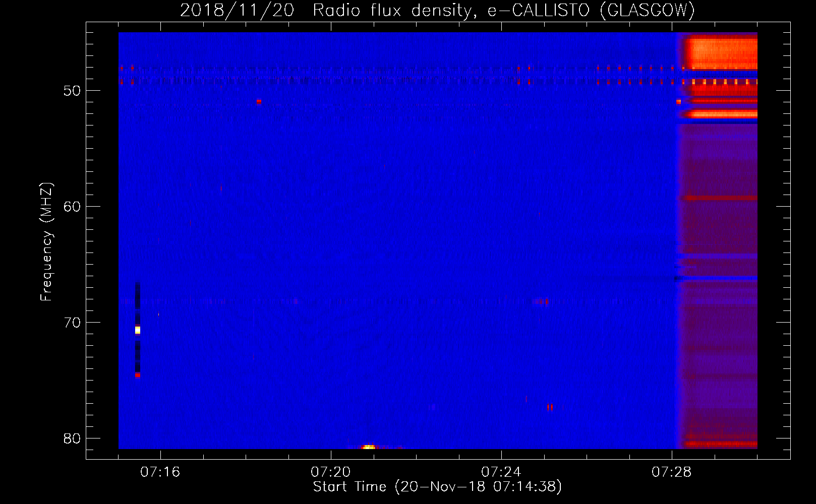Click the 60 frequency tick label
The width and height of the screenshot is (816, 504).
[x=72, y=207]
